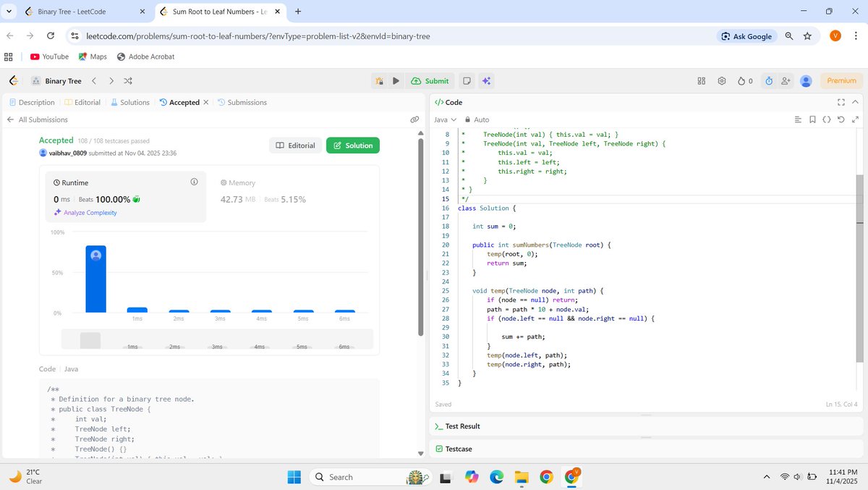The width and height of the screenshot is (868, 490).
Task: Switch to the Editorial tab
Action: [x=82, y=102]
